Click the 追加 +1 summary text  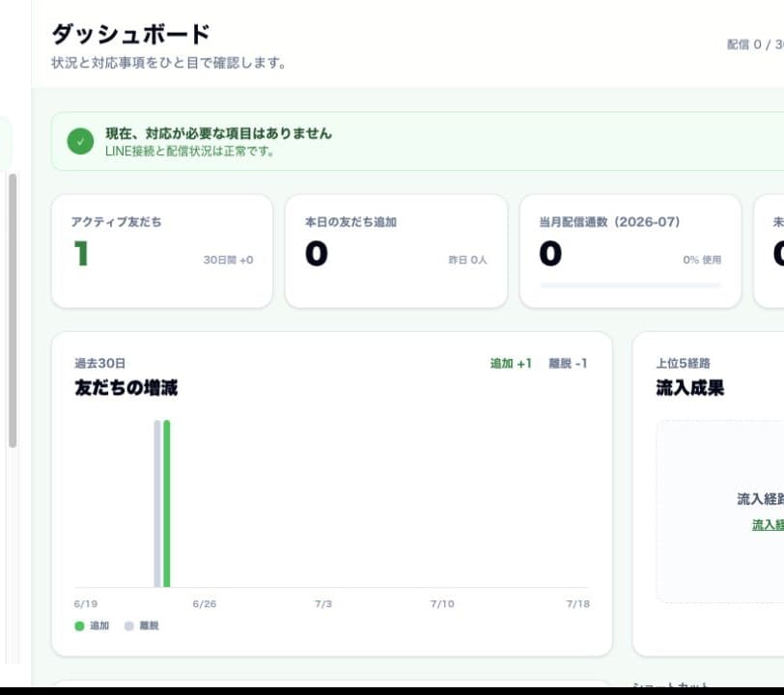click(x=511, y=364)
